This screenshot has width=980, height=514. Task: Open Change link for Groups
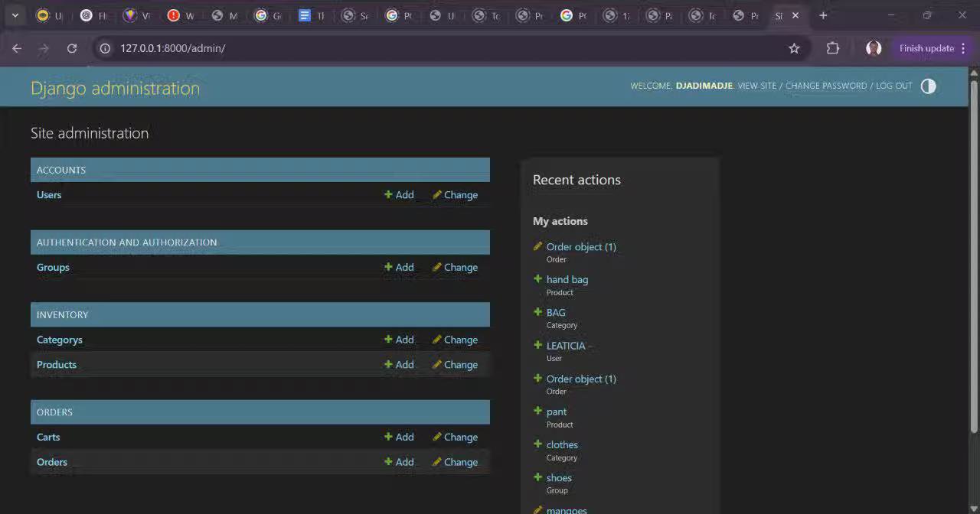click(455, 268)
